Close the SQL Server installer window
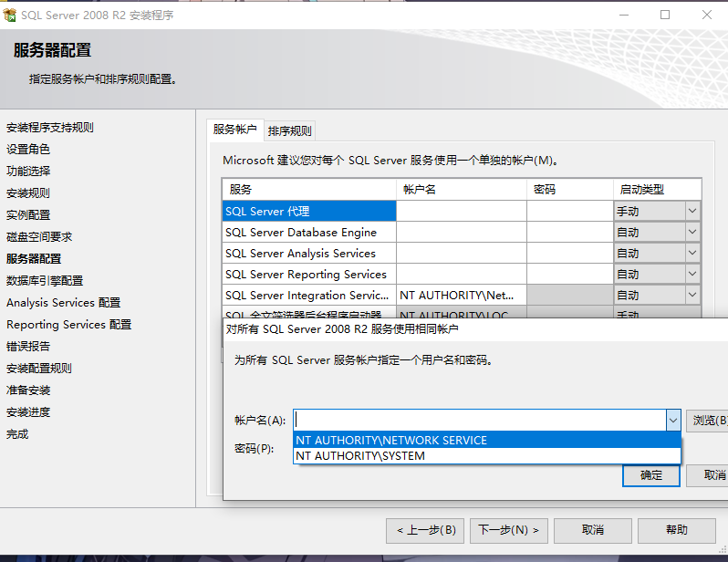728x562 pixels. pyautogui.click(x=707, y=15)
